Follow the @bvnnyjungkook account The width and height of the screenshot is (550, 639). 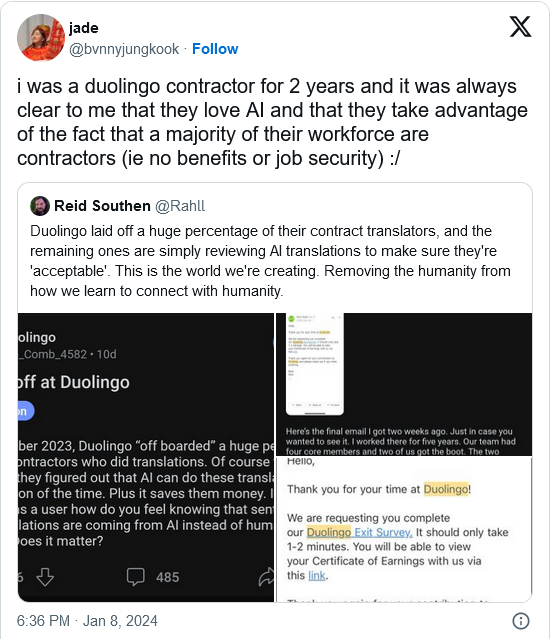[x=215, y=49]
